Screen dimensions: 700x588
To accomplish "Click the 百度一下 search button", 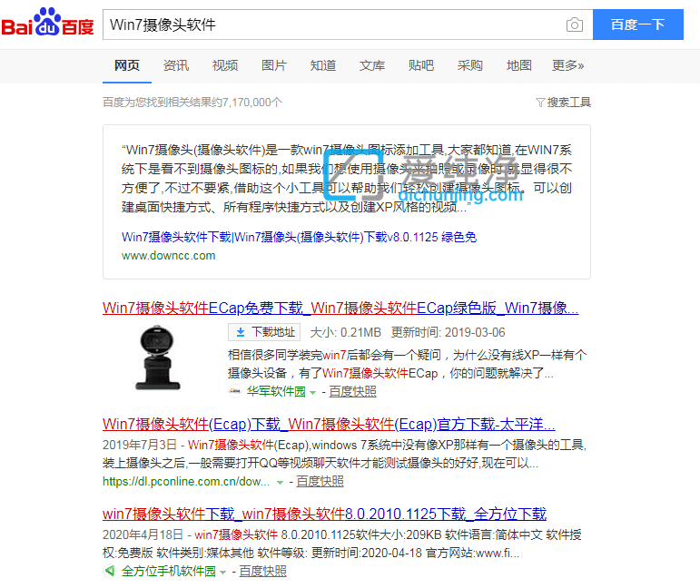I will [637, 24].
